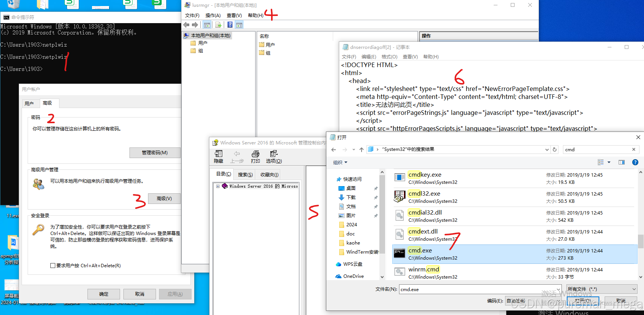Toggle preview pane in Open dialog
The image size is (644, 315).
pyautogui.click(x=622, y=162)
